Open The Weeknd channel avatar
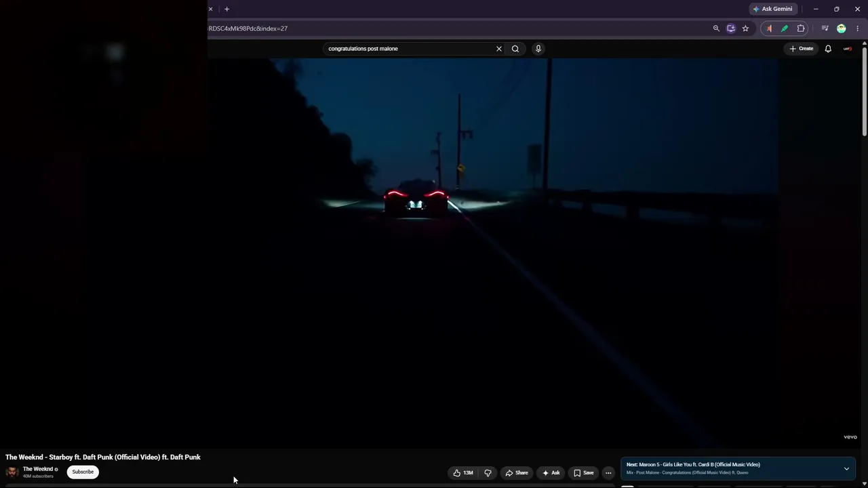The height and width of the screenshot is (488, 868). (x=12, y=472)
